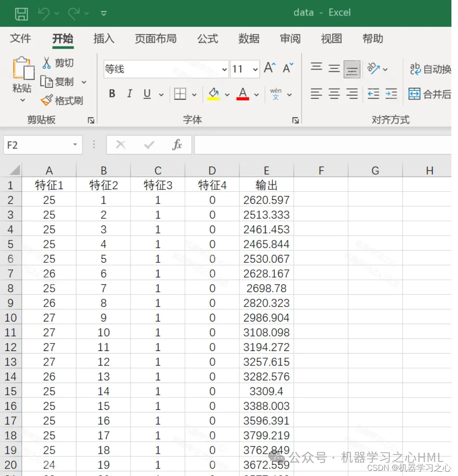Switch to the 审阅 ribbon tab
Screen dimensions: 458x476
[290, 39]
